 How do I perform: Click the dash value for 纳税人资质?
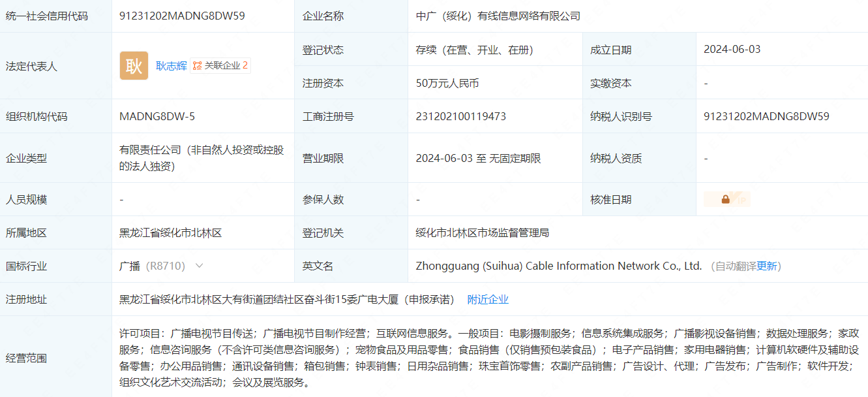click(706, 159)
